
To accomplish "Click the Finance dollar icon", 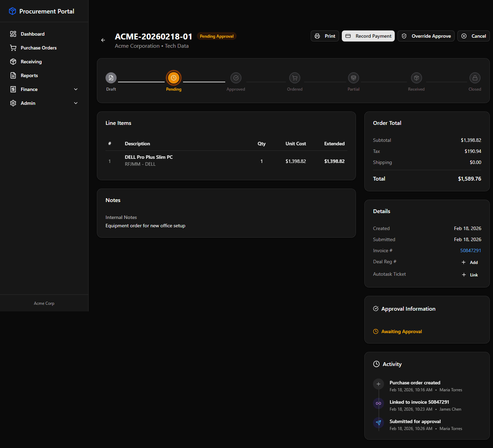I will click(x=13, y=89).
